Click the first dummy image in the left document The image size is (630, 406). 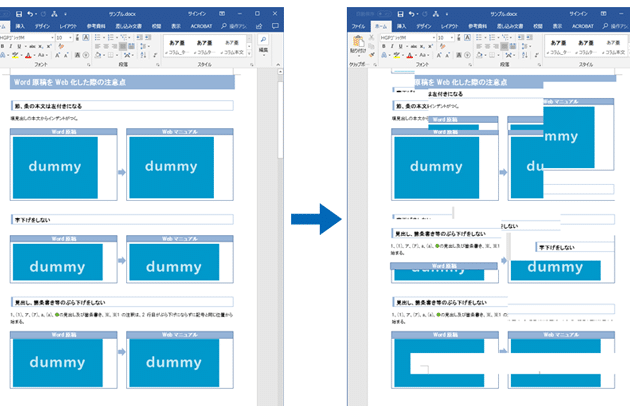[56, 166]
